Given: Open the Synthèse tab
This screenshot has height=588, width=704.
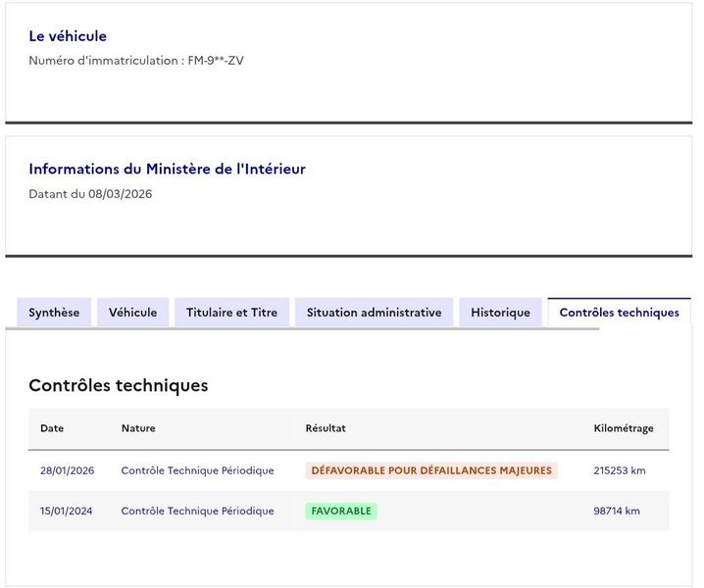Looking at the screenshot, I should click(54, 313).
